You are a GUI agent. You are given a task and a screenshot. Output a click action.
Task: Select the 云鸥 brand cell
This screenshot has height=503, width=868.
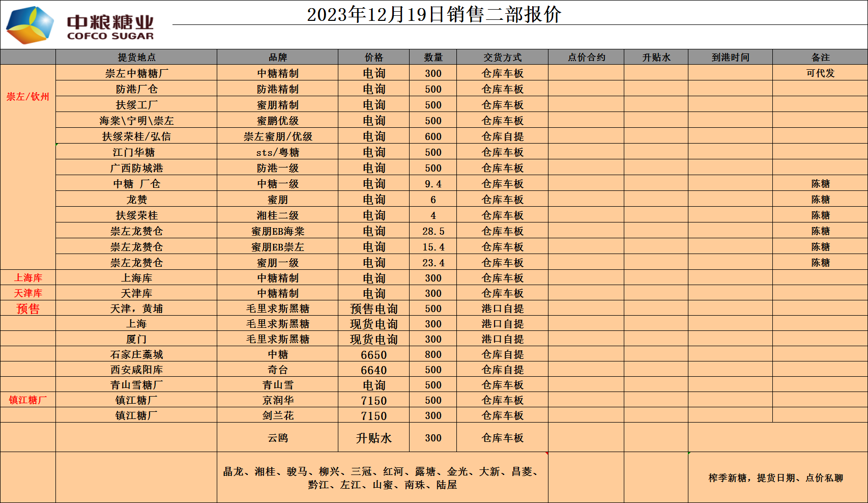point(277,438)
